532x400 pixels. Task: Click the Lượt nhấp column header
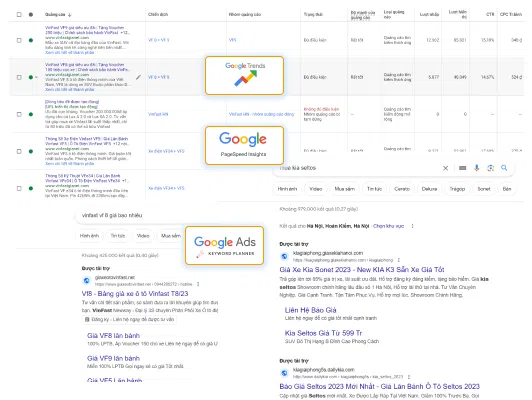point(429,15)
